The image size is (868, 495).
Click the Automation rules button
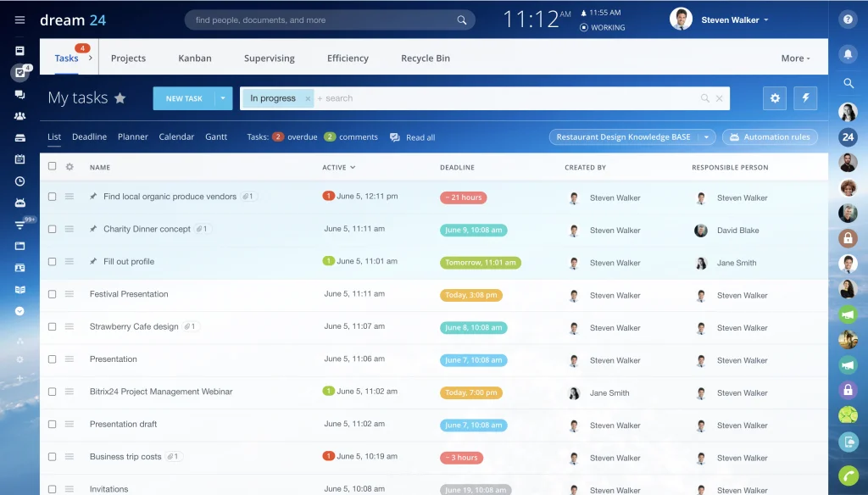point(770,137)
